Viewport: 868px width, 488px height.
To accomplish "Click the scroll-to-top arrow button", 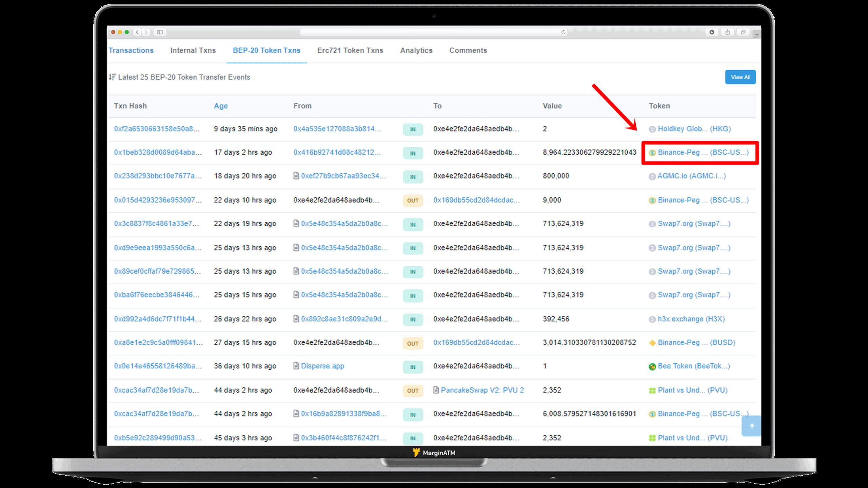I will (752, 426).
